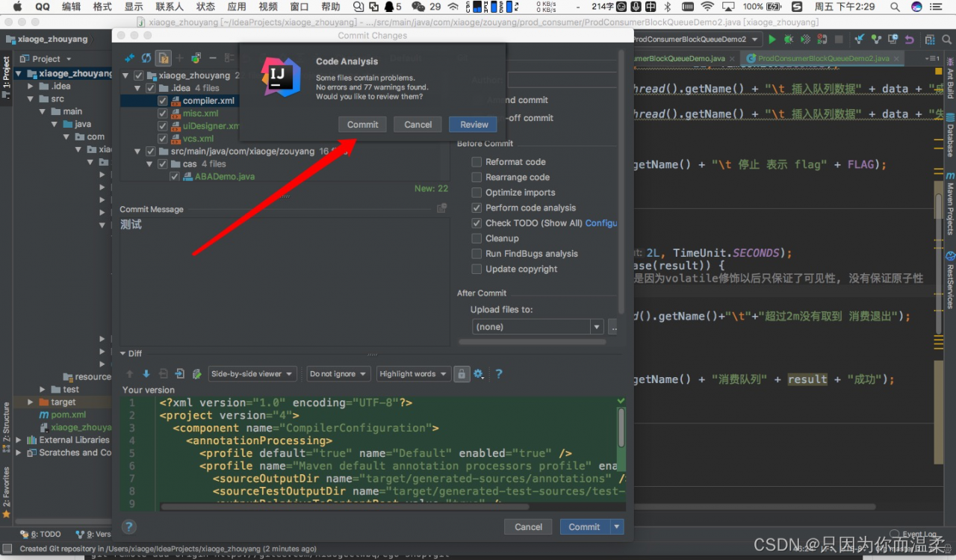Start debugging with the bug icon
Screen dimensions: 956x560
(x=789, y=39)
